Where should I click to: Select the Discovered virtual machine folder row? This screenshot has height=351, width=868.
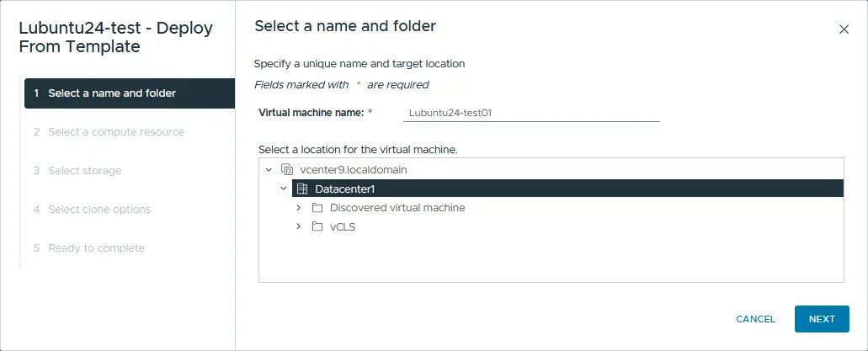coord(397,208)
